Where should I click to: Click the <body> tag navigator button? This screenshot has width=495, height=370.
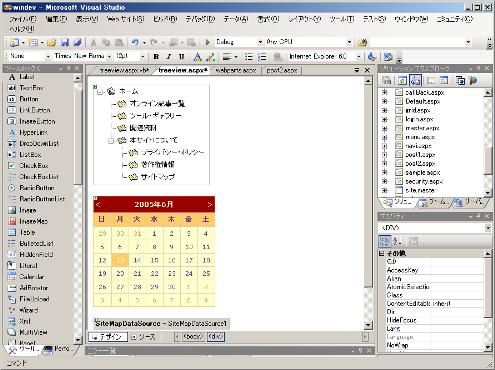(x=193, y=337)
